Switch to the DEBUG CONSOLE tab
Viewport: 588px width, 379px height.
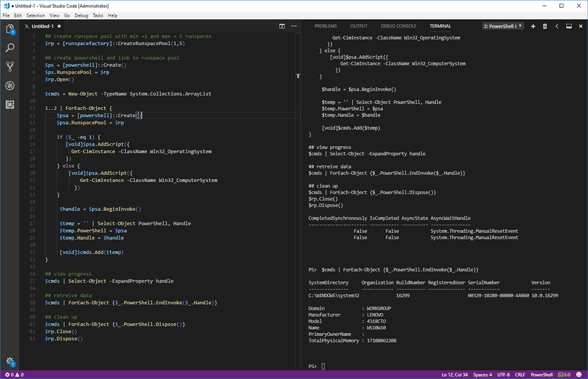(x=398, y=26)
